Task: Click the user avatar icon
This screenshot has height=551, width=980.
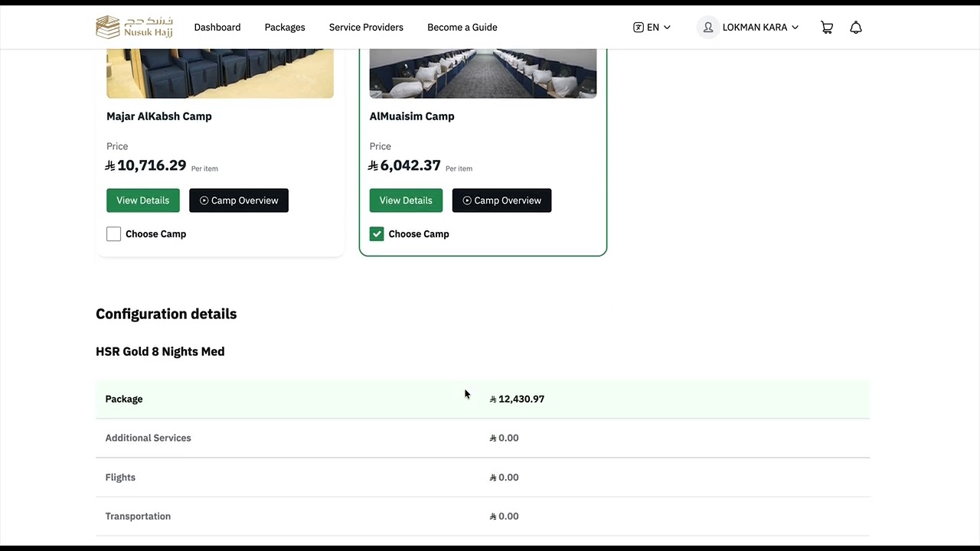Action: (708, 28)
